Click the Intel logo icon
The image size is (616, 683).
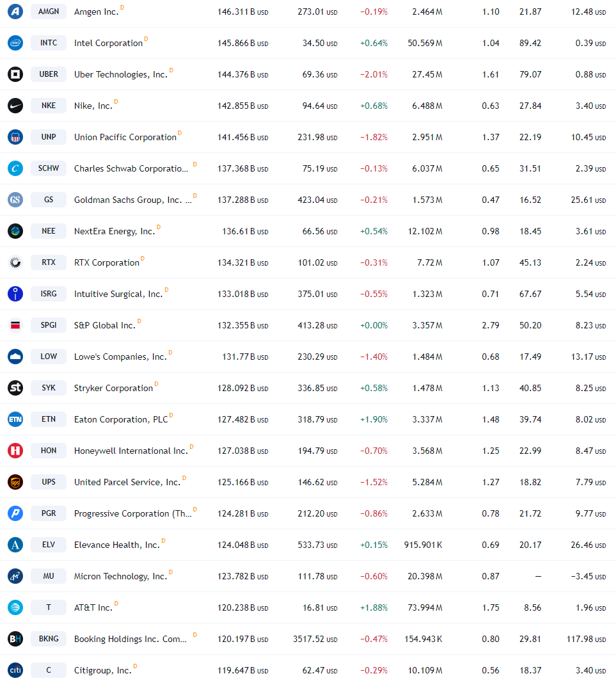[15, 43]
